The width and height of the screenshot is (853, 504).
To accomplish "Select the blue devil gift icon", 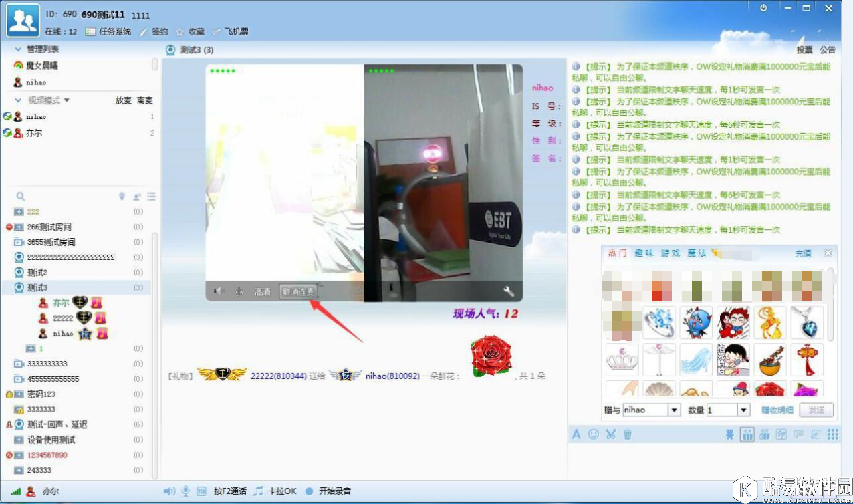I will tap(696, 323).
